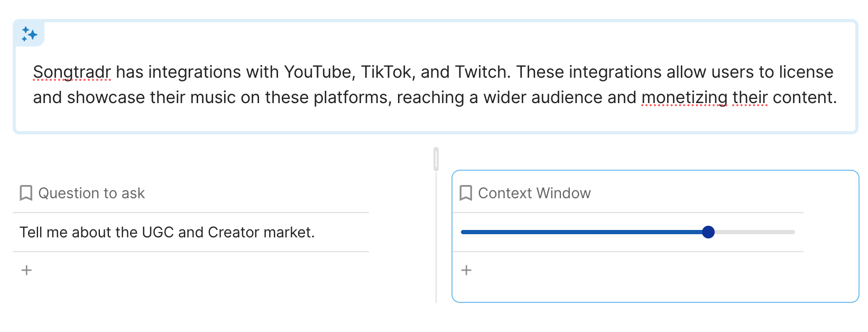Click the underlined word their
The width and height of the screenshot is (868, 332).
[x=750, y=97]
